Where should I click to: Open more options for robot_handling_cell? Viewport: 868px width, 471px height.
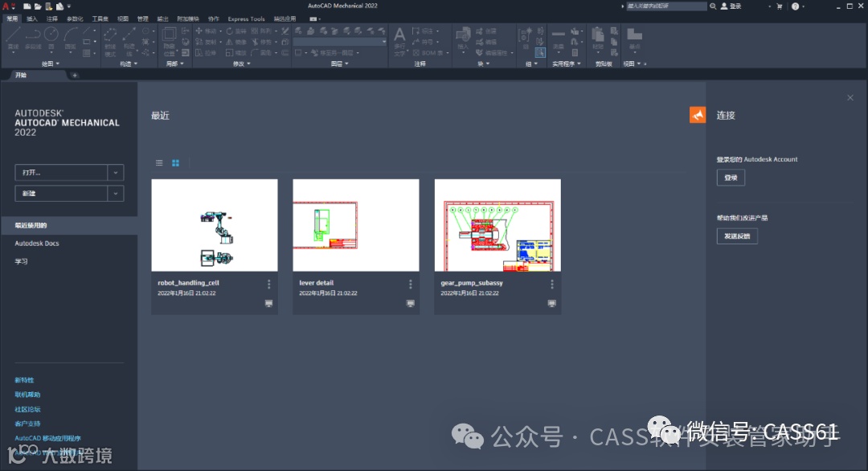(x=269, y=284)
